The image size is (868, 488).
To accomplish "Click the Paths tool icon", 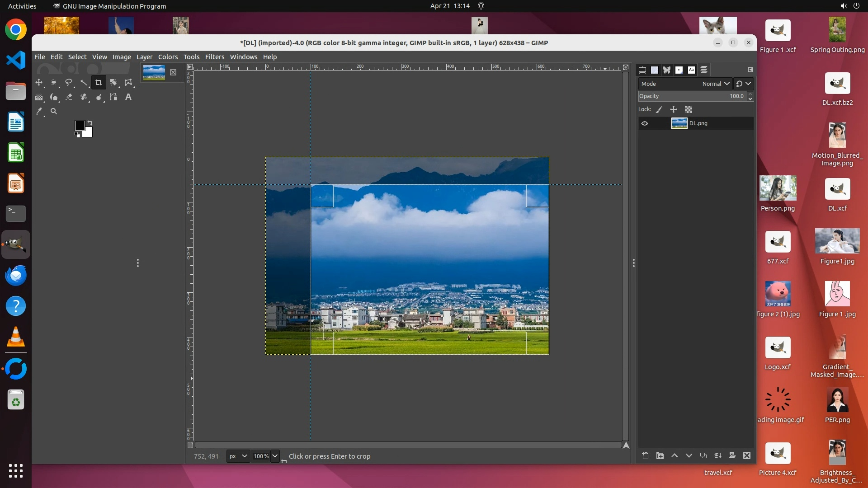I will (113, 97).
